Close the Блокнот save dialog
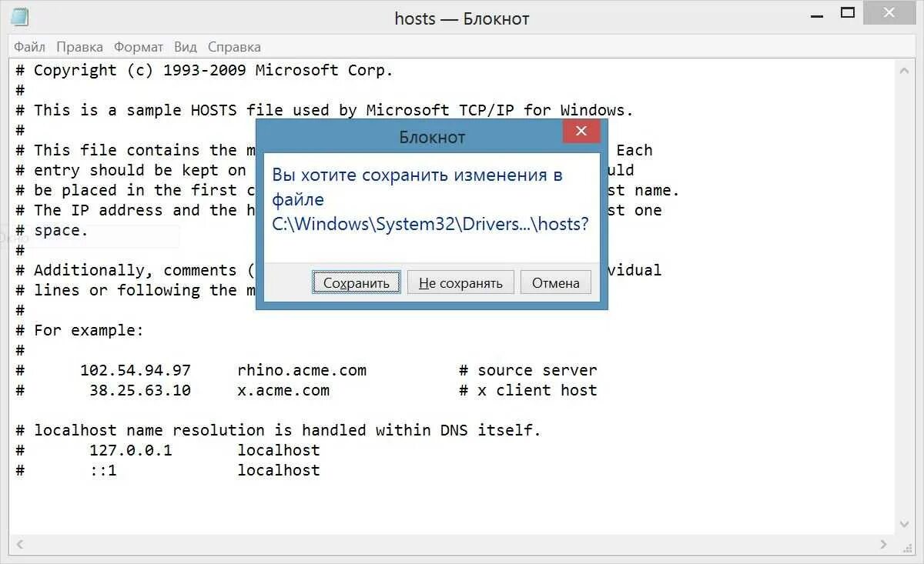Screen dimensions: 924x564 tap(581, 132)
